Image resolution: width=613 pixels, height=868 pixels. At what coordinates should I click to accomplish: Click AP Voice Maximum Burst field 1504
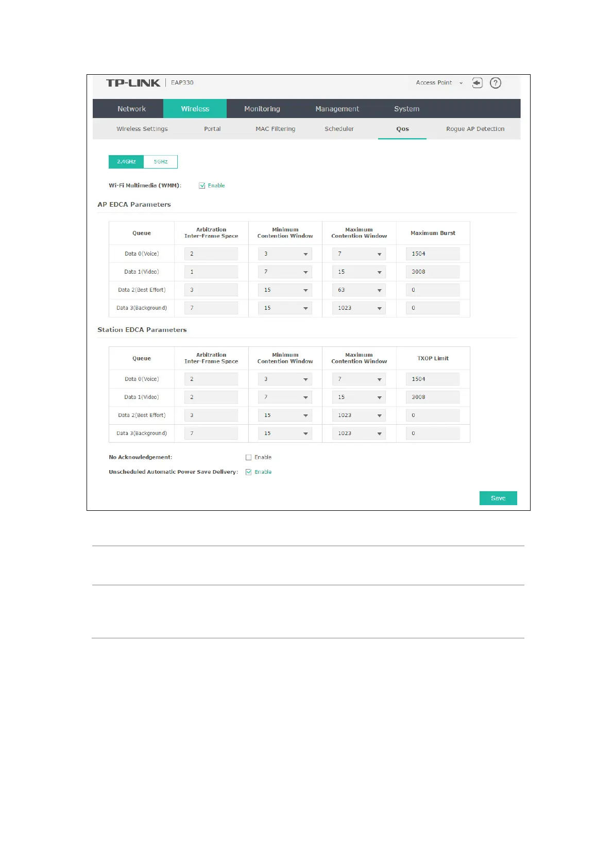click(433, 254)
